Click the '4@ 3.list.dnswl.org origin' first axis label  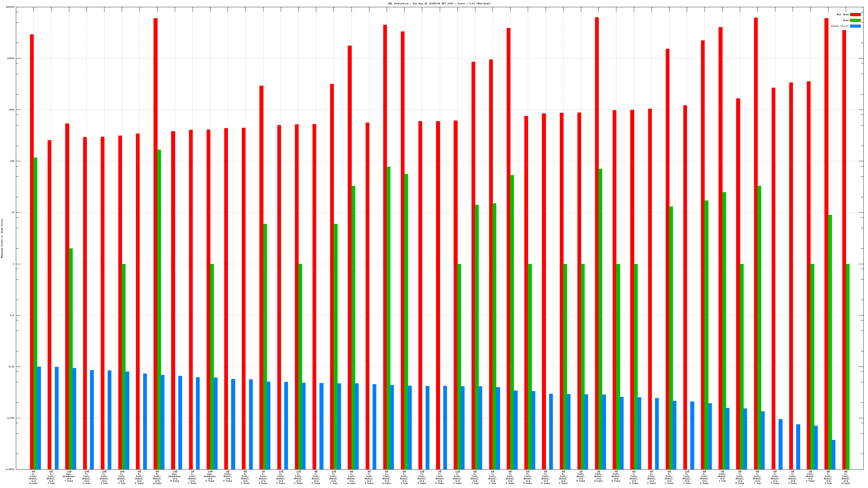[x=33, y=477]
